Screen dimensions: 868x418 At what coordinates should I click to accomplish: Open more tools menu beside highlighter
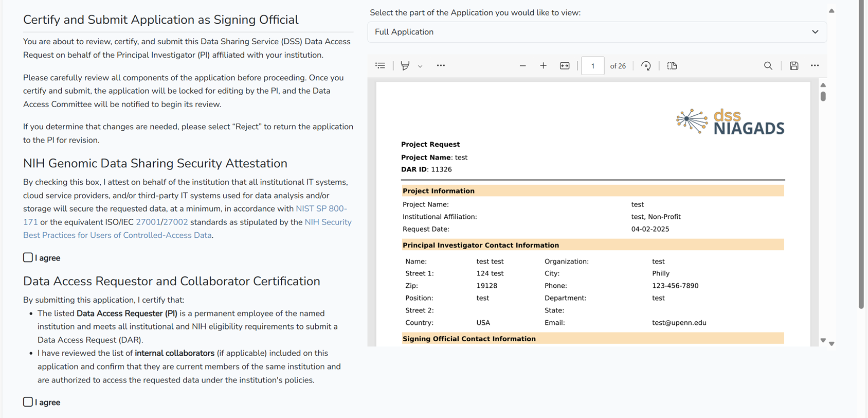click(441, 66)
